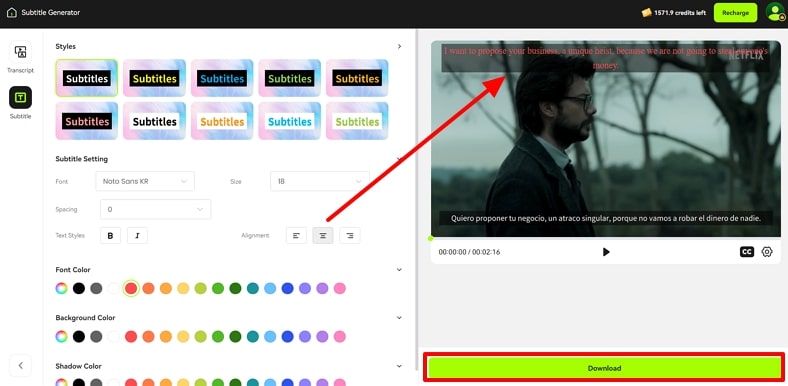Click the user profile avatar
788x386 pixels.
(x=775, y=12)
